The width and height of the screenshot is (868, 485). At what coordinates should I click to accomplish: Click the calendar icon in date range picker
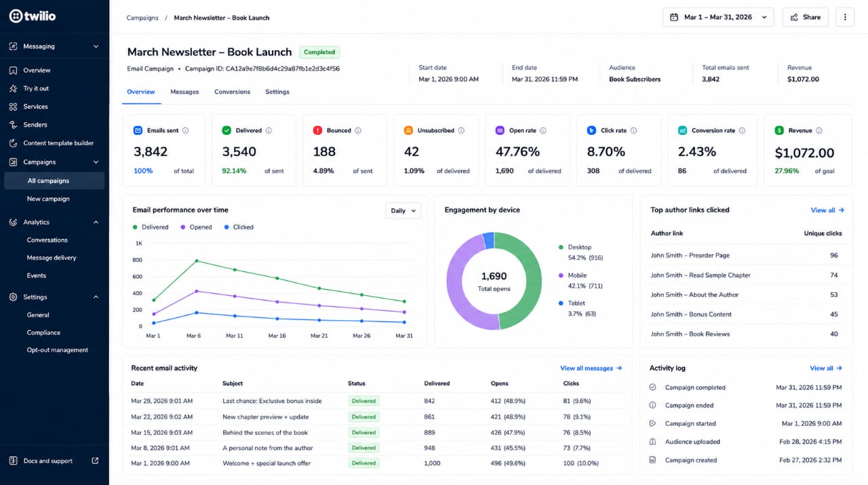click(x=674, y=17)
